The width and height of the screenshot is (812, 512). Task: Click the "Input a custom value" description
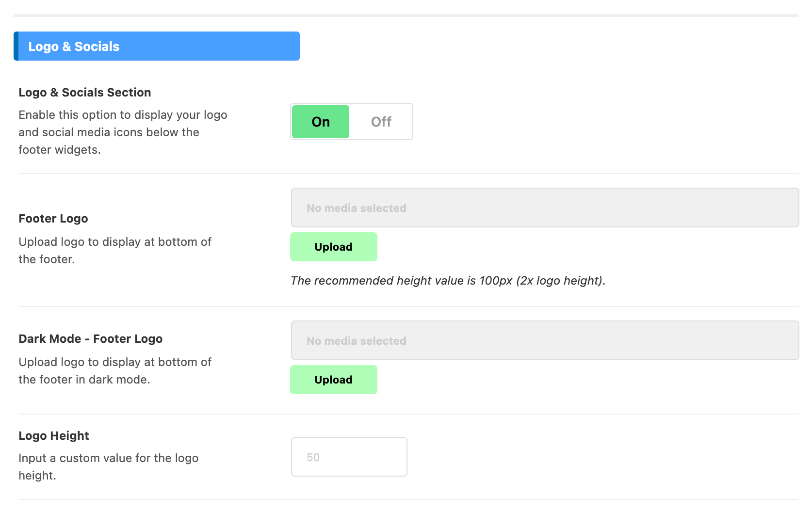click(109, 467)
